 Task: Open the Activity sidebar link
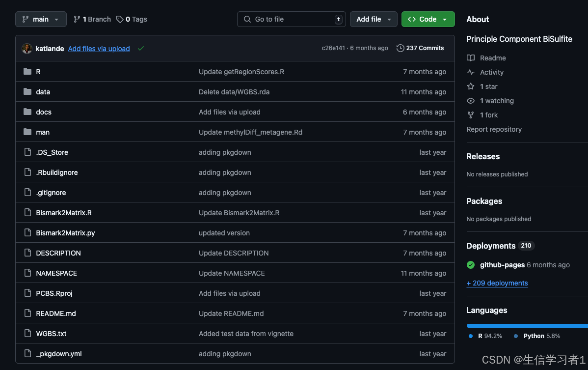point(492,72)
